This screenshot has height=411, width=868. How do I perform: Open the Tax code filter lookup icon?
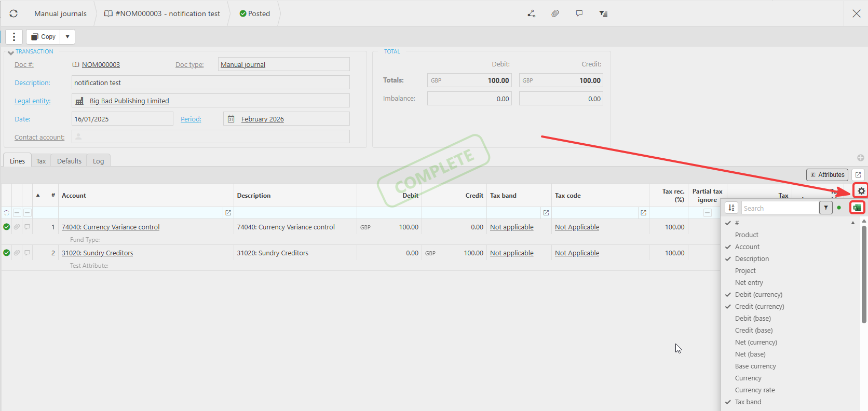(x=643, y=213)
